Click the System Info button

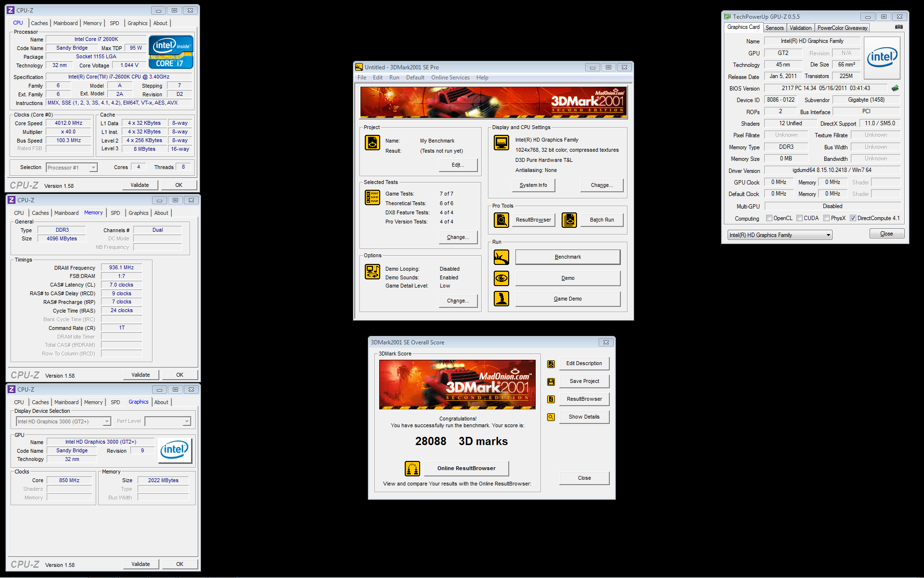533,185
